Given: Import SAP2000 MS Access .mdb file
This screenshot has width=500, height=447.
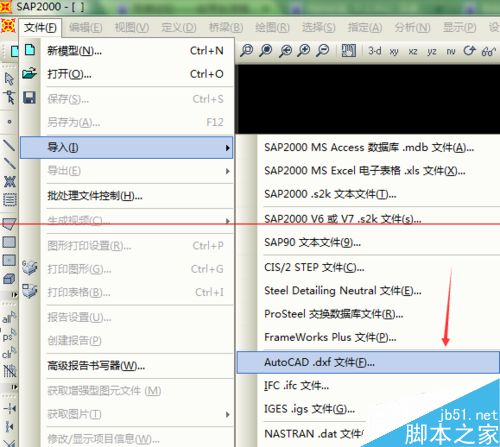Looking at the screenshot, I should pos(368,147).
